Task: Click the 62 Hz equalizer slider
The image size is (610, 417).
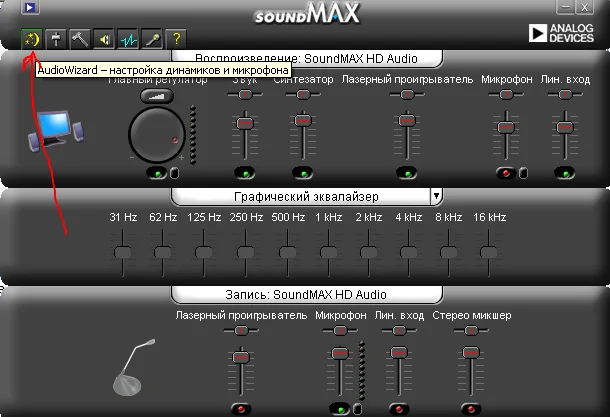Action: [x=163, y=252]
